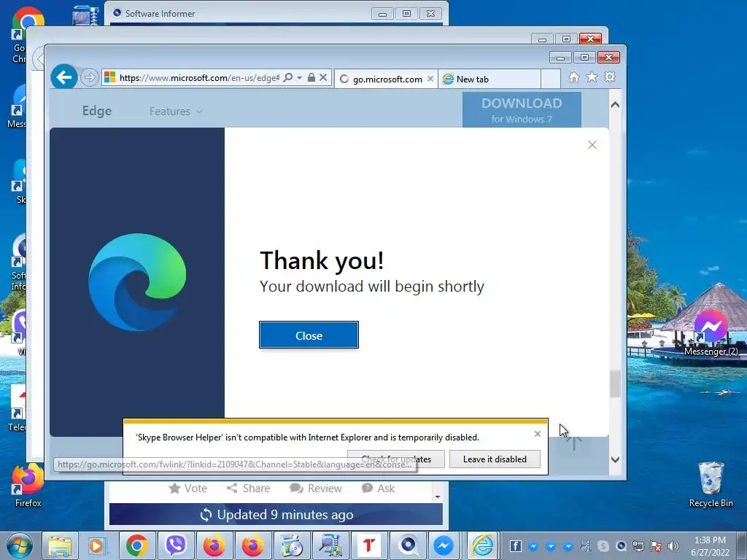Click the Internet Explorer taskbar icon
This screenshot has width=747, height=560.
(482, 545)
